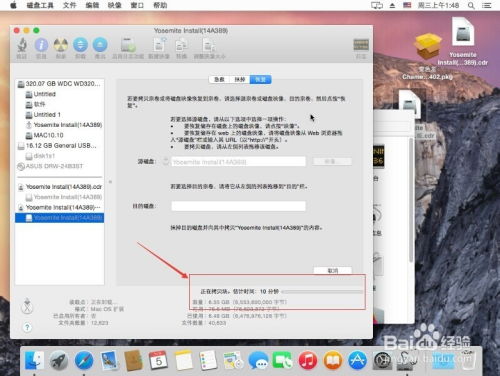The height and width of the screenshot is (376, 500).
Task: Select 16.12 GB General USB disk
Action: click(x=57, y=146)
